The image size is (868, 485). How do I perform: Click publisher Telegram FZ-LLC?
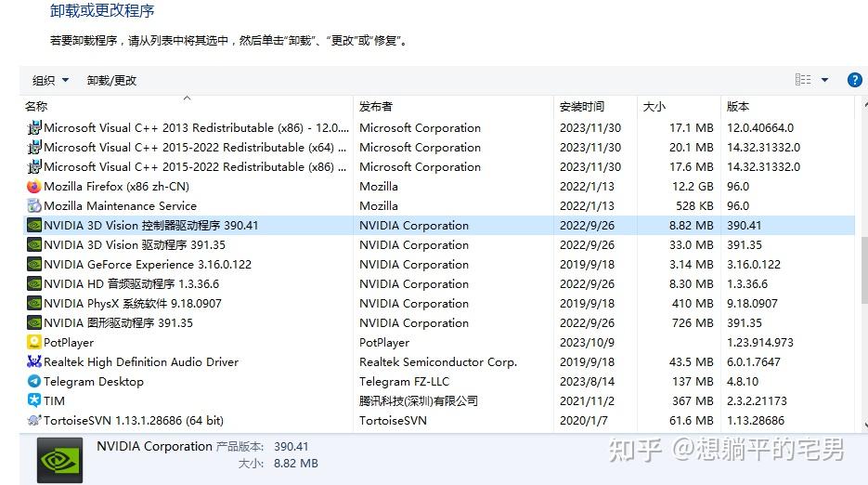(x=404, y=381)
